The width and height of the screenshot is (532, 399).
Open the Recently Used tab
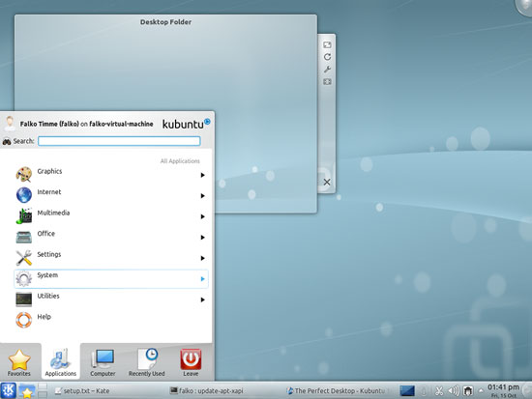click(x=147, y=362)
